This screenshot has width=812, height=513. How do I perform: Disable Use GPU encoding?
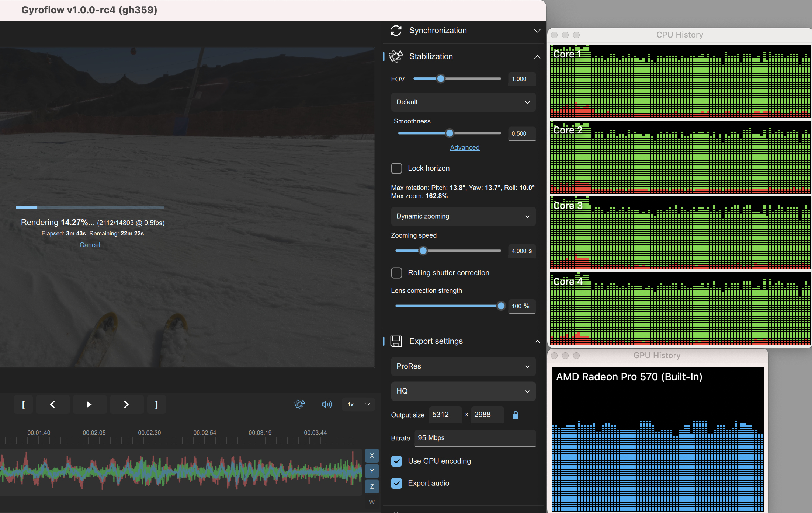tap(396, 461)
